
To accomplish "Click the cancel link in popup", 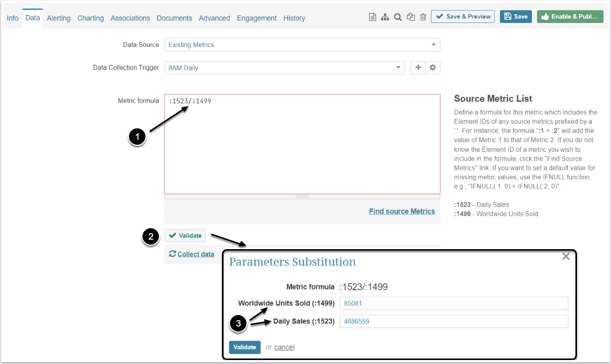I will [x=284, y=347].
